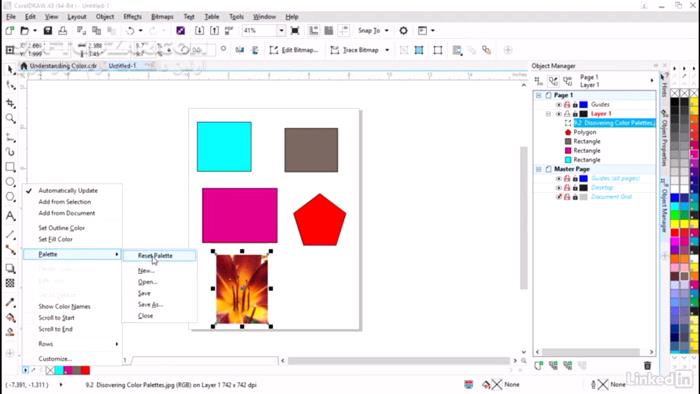The height and width of the screenshot is (394, 700).
Task: Toggle visibility eye of Guides layer
Action: (558, 104)
